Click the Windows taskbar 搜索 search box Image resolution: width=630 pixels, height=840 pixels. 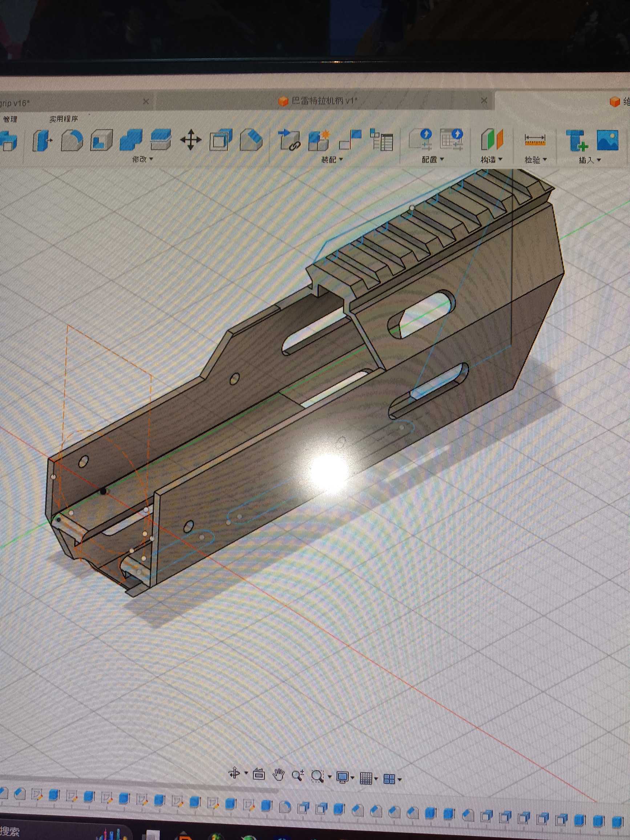pyautogui.click(x=9, y=832)
